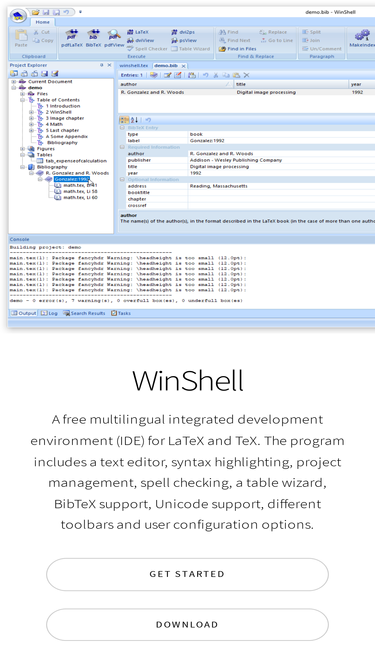Image resolution: width=375 pixels, height=667 pixels.
Task: Open the Tasks console tab
Action: pyautogui.click(x=121, y=313)
